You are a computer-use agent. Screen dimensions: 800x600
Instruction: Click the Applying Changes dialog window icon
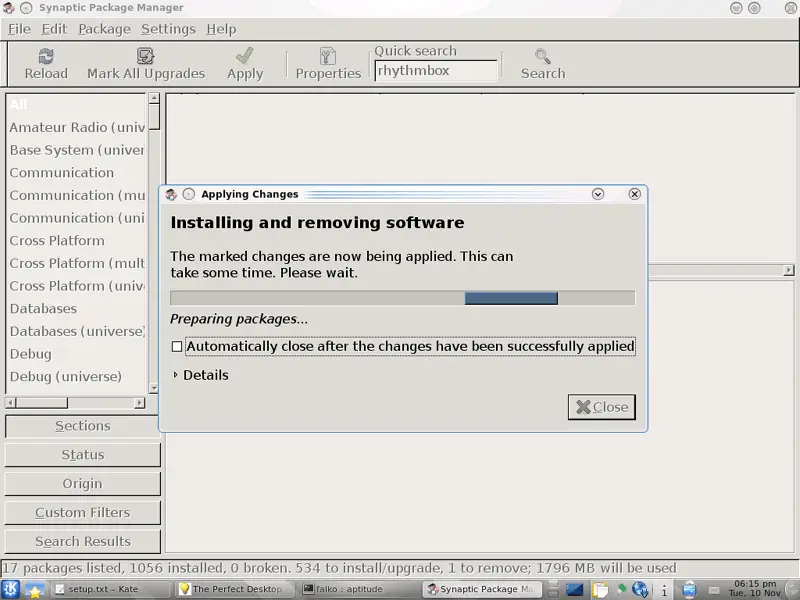[x=171, y=194]
